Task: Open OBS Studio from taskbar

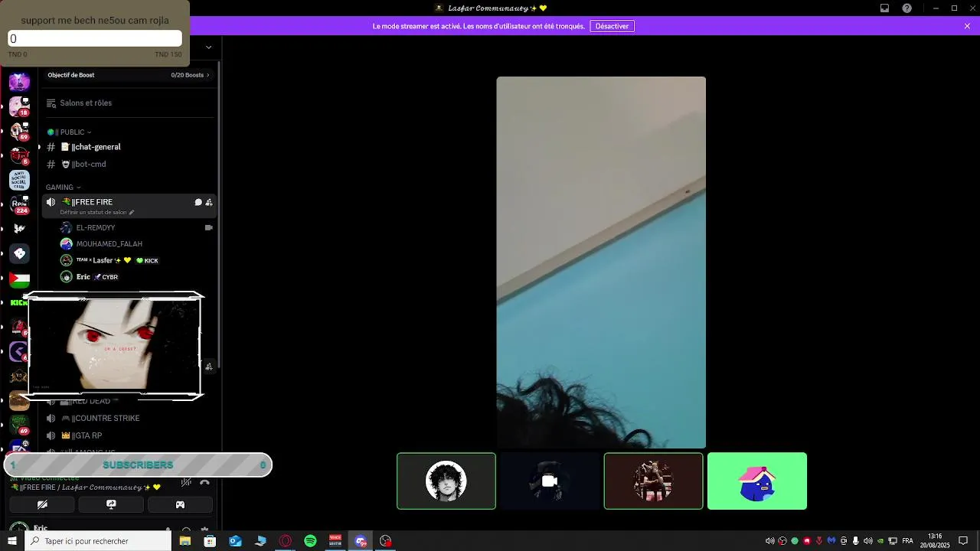Action: [385, 541]
